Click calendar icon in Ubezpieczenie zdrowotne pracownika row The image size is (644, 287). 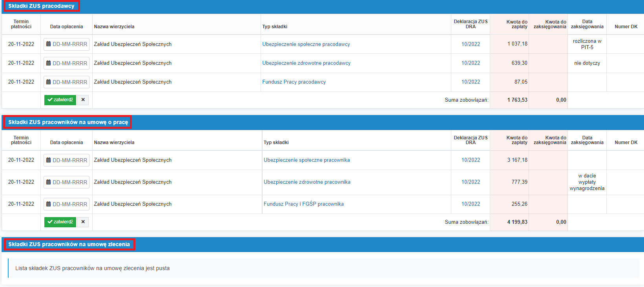click(49, 182)
